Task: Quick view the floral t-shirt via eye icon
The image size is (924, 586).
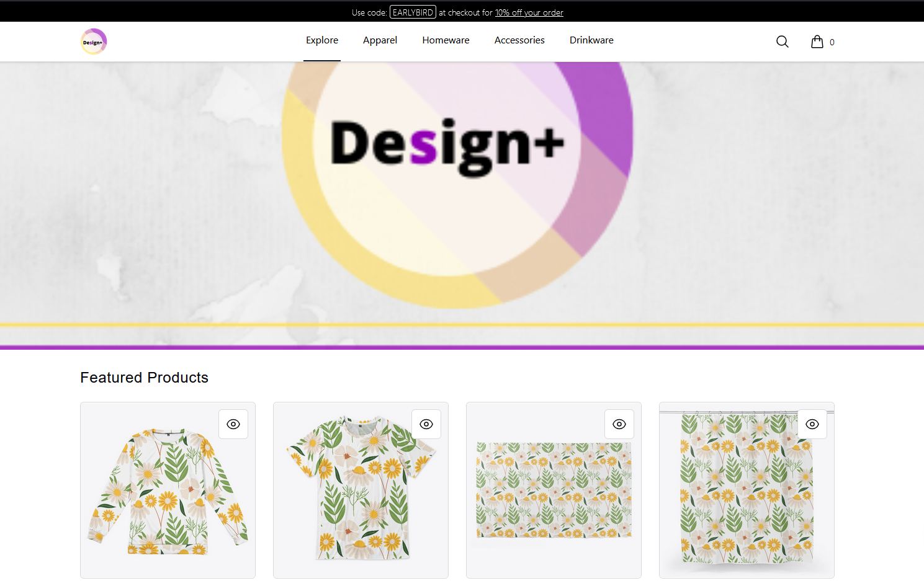Action: tap(426, 424)
